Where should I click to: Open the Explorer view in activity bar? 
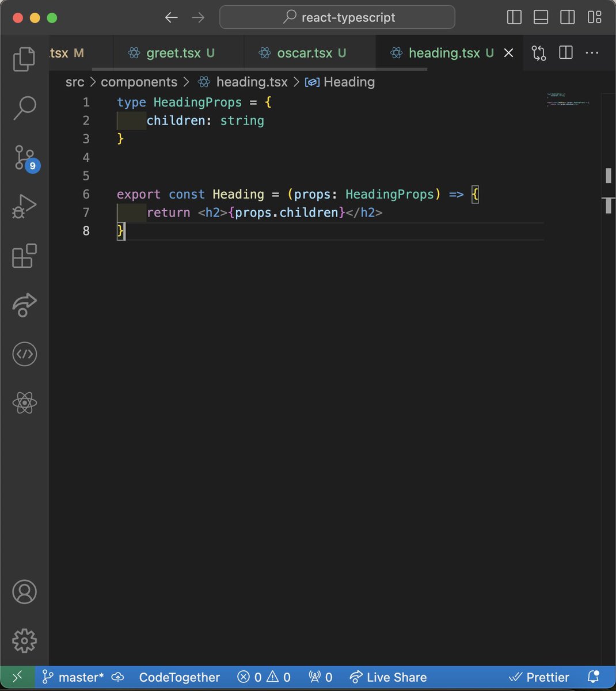[x=24, y=59]
